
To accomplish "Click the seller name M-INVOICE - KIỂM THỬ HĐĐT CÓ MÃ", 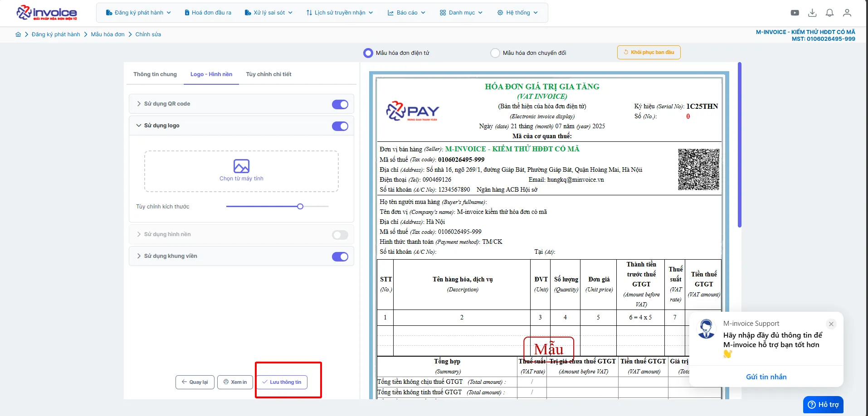I will click(512, 149).
